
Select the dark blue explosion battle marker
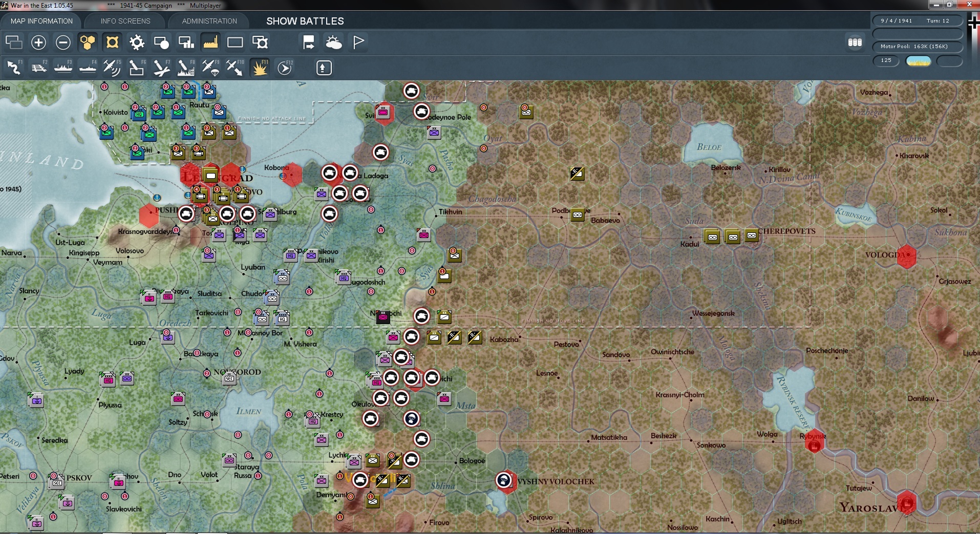coord(412,419)
